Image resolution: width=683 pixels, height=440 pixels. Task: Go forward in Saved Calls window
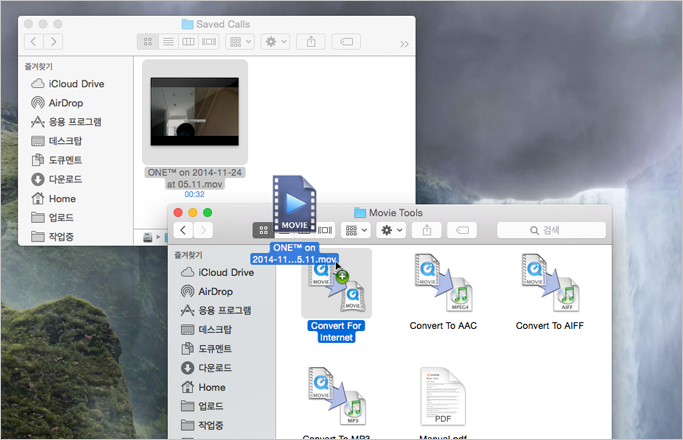click(x=53, y=42)
